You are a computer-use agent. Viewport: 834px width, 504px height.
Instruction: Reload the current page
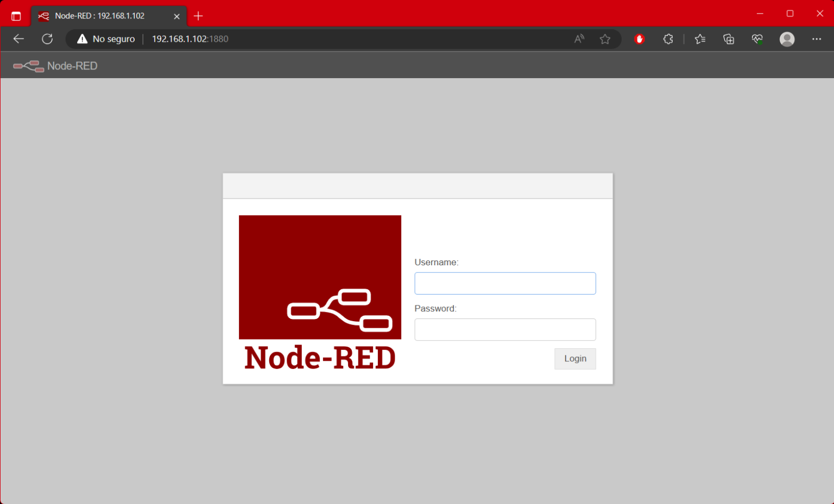(47, 39)
